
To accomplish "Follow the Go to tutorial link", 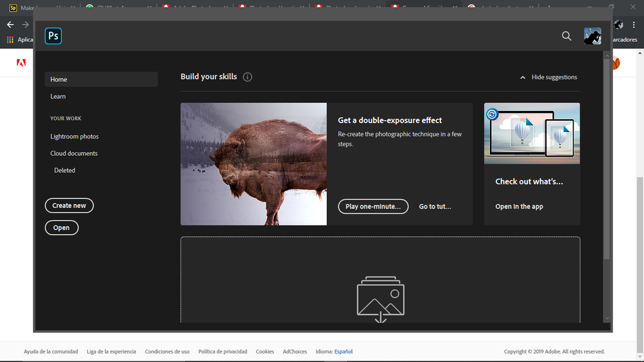I will 435,207.
